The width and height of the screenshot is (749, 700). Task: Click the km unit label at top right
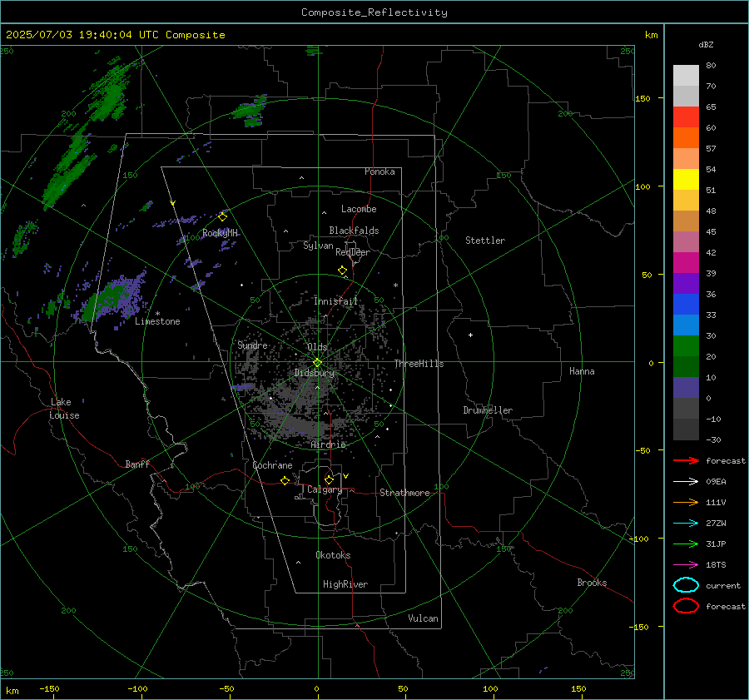click(651, 35)
